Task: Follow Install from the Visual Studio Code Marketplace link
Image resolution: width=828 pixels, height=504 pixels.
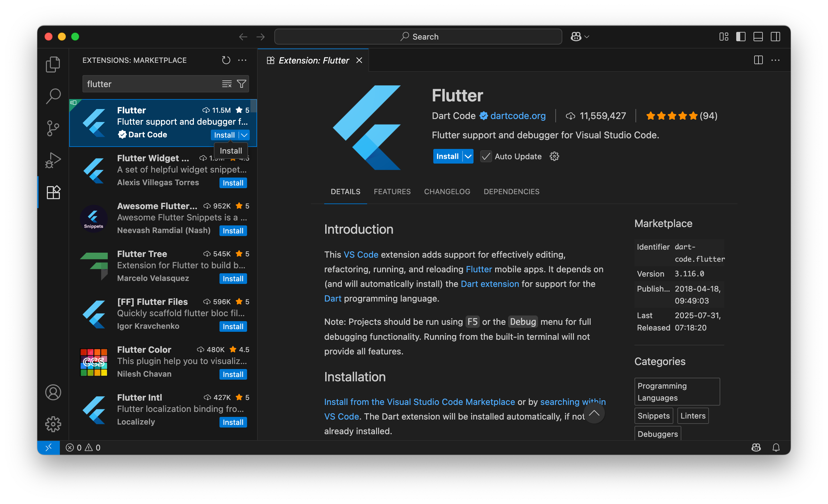Action: 419,402
